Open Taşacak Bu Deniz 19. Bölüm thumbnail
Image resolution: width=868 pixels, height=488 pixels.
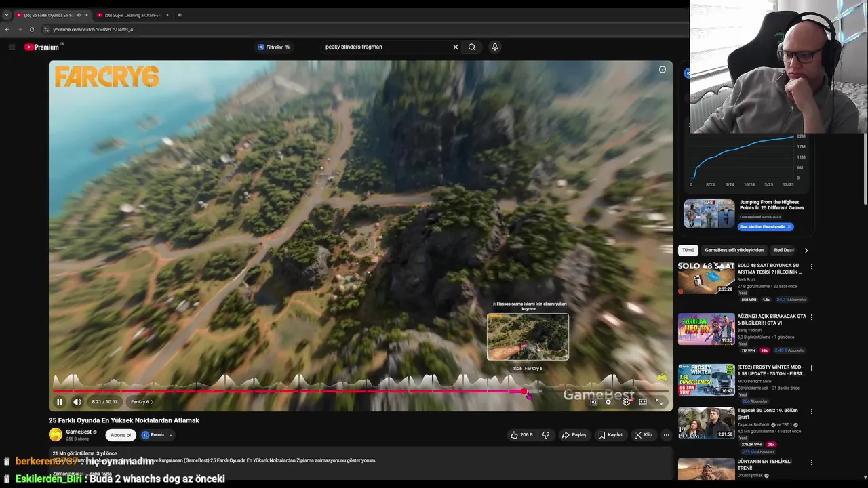tap(707, 423)
